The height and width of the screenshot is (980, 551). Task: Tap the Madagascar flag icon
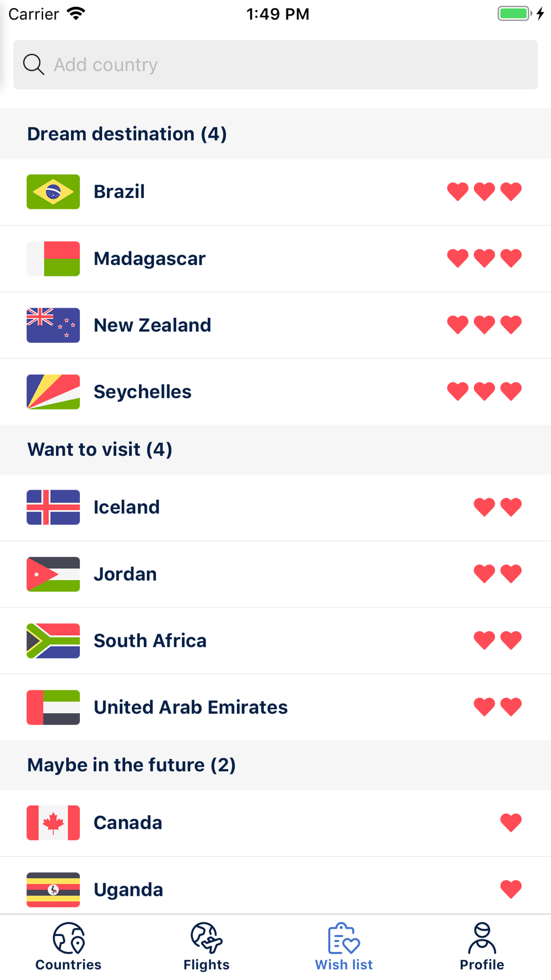[53, 259]
